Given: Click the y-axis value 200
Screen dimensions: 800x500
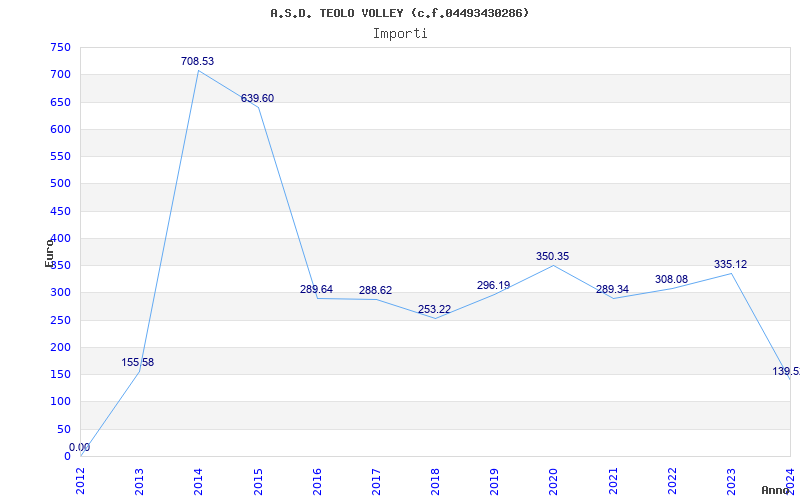Looking at the screenshot, I should (60, 347).
